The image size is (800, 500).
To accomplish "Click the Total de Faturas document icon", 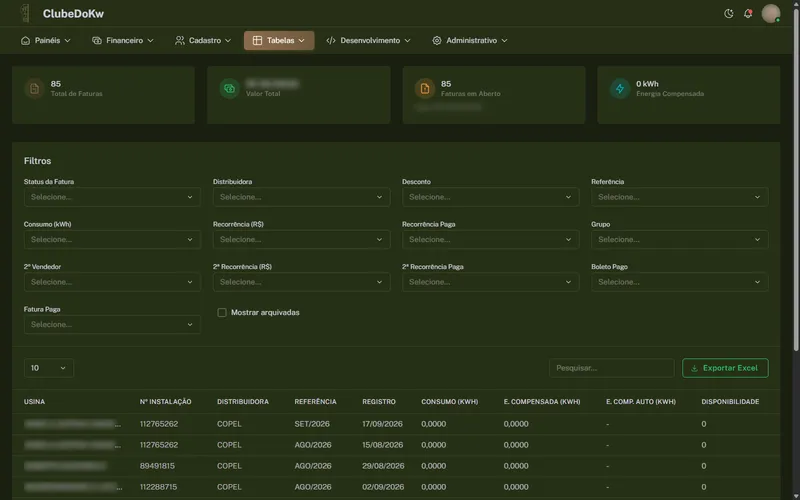I will 34,89.
